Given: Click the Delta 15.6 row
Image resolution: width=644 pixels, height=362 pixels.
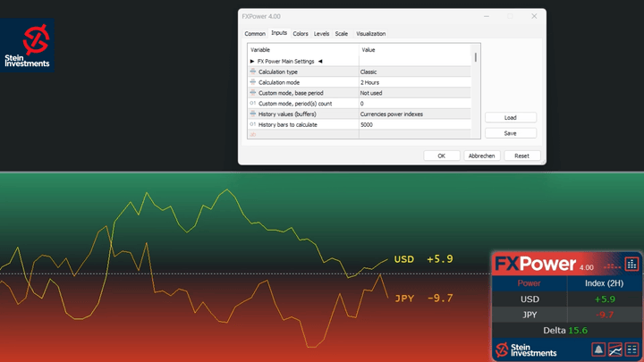Looking at the screenshot, I should 565,331.
